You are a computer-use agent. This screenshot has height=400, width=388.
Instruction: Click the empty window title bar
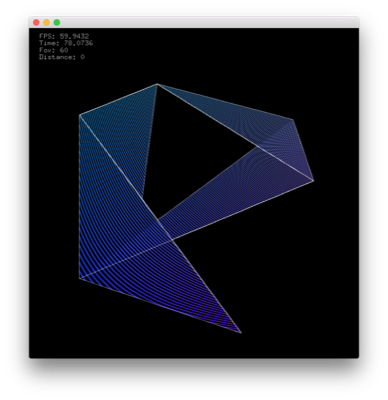click(x=207, y=22)
